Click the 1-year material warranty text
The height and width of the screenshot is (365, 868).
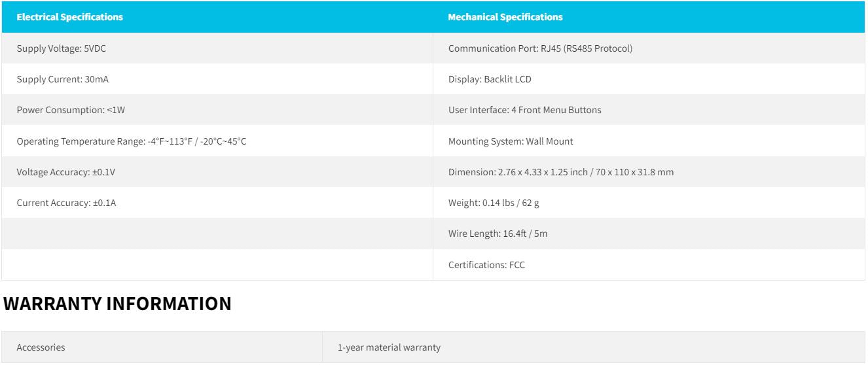[x=389, y=347]
